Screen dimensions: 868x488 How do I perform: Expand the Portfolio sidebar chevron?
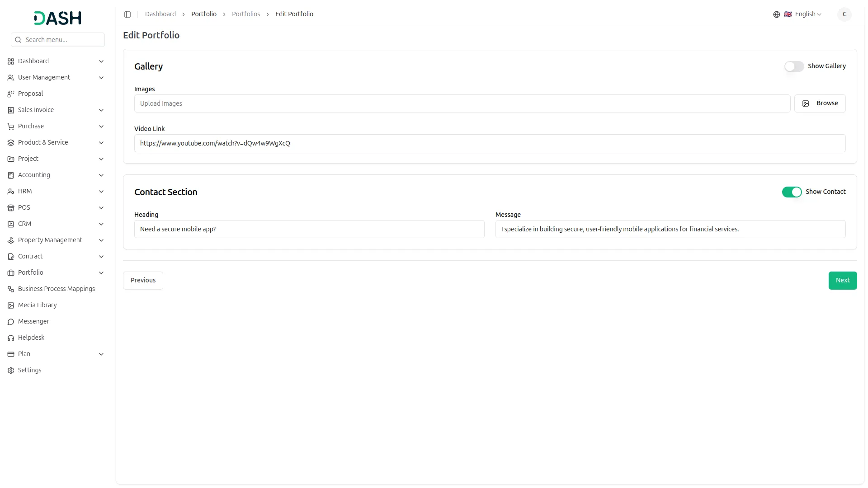(x=101, y=273)
